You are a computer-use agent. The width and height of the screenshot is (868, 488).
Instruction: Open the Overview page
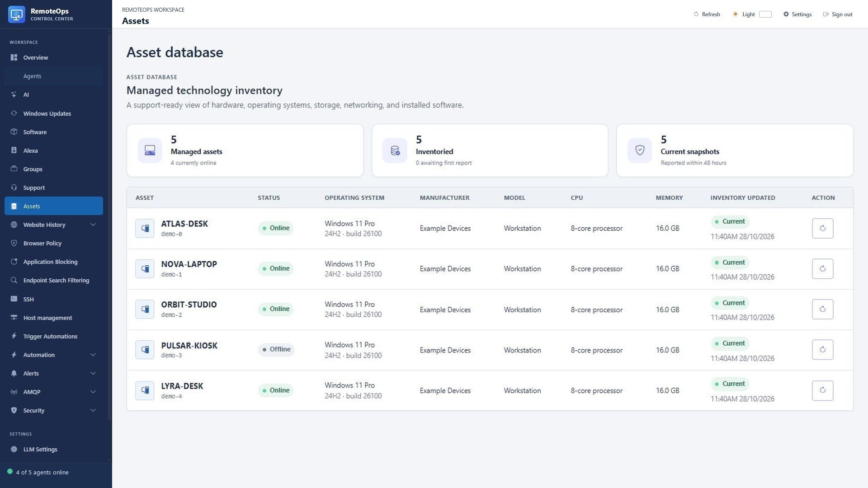(x=54, y=58)
